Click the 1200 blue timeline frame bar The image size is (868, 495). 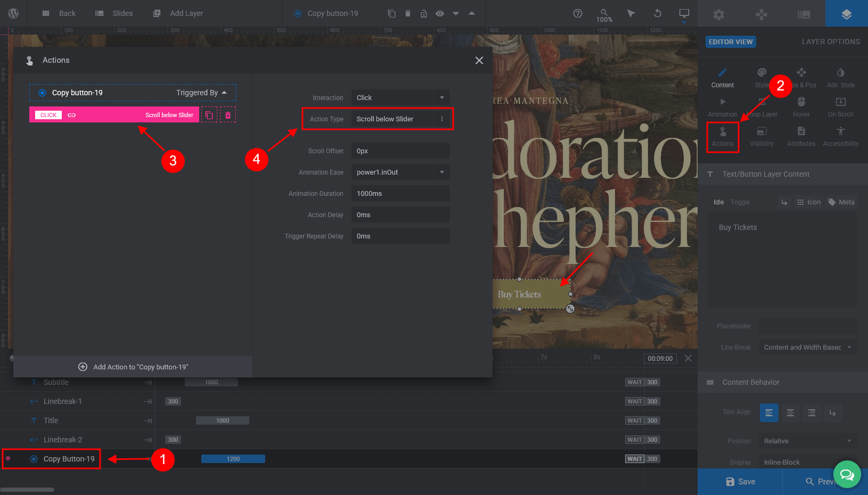click(x=233, y=459)
